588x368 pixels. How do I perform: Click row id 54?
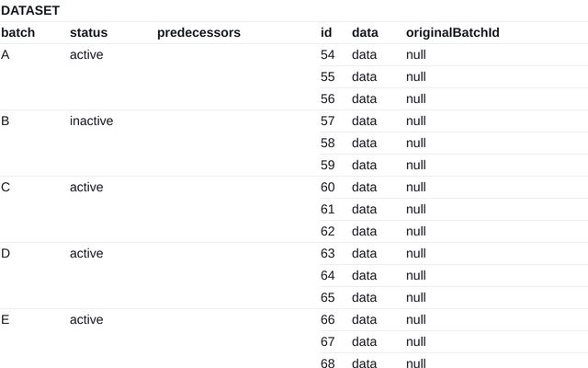(328, 54)
